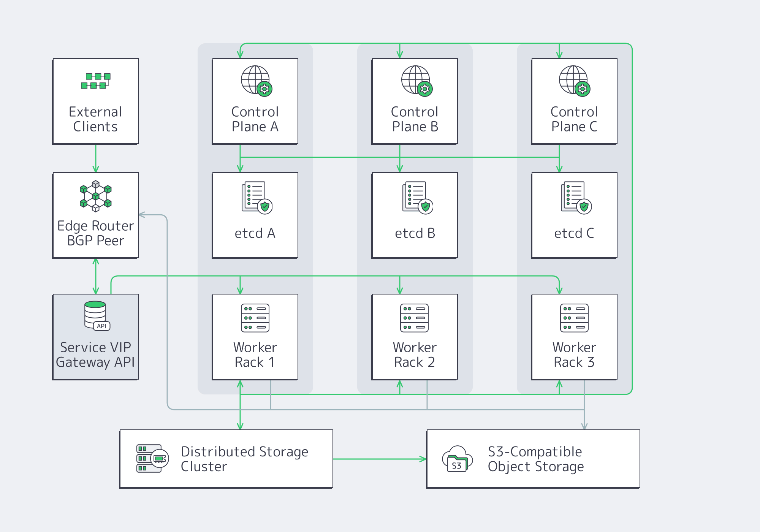Open the Control Plane B node box

click(x=414, y=101)
